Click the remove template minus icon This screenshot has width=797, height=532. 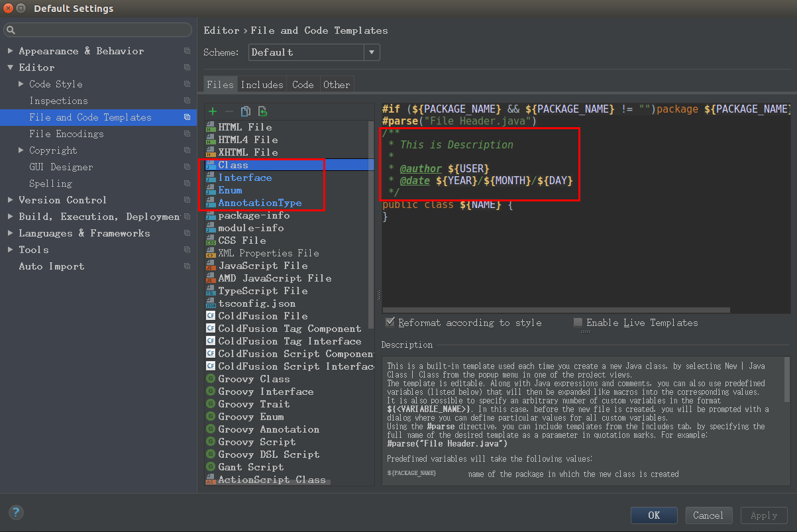tap(229, 111)
